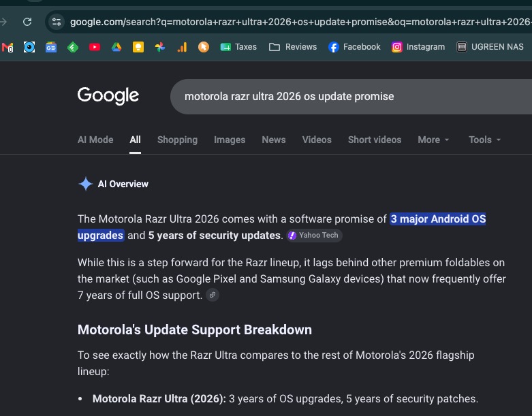Screen dimensions: 532x416
Task: Open the UGREEN NAS bookmark
Action: 490,47
